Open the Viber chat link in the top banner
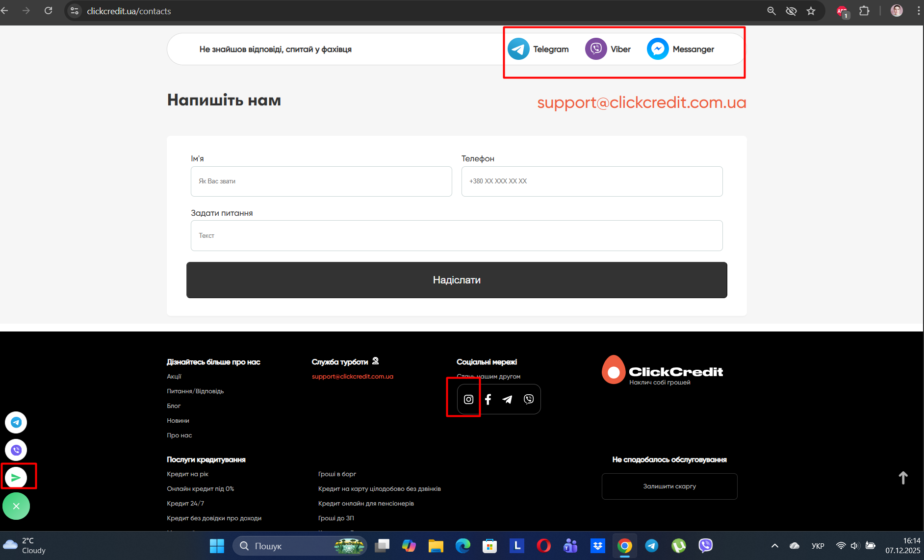This screenshot has width=924, height=560. pos(608,49)
